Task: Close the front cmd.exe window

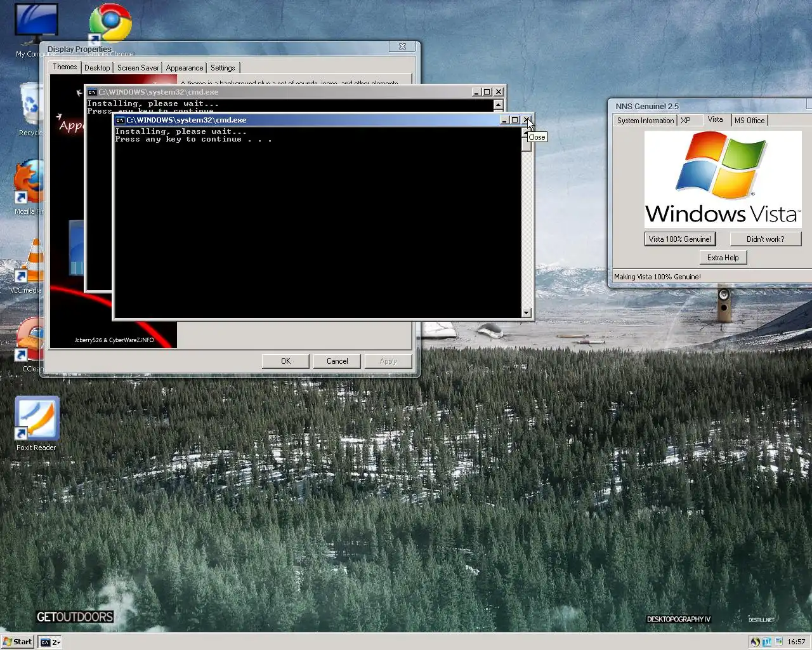Action: (x=527, y=120)
